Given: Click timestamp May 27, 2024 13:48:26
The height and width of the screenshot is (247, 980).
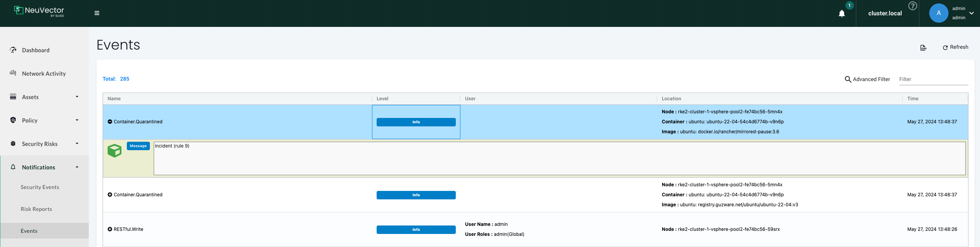Looking at the screenshot, I should point(932,229).
